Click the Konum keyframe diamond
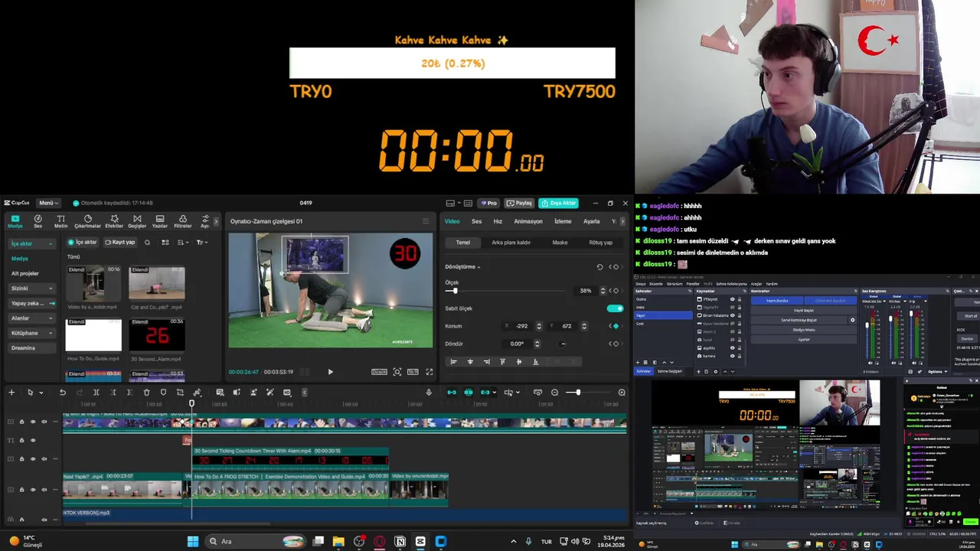980x551 pixels. point(615,326)
